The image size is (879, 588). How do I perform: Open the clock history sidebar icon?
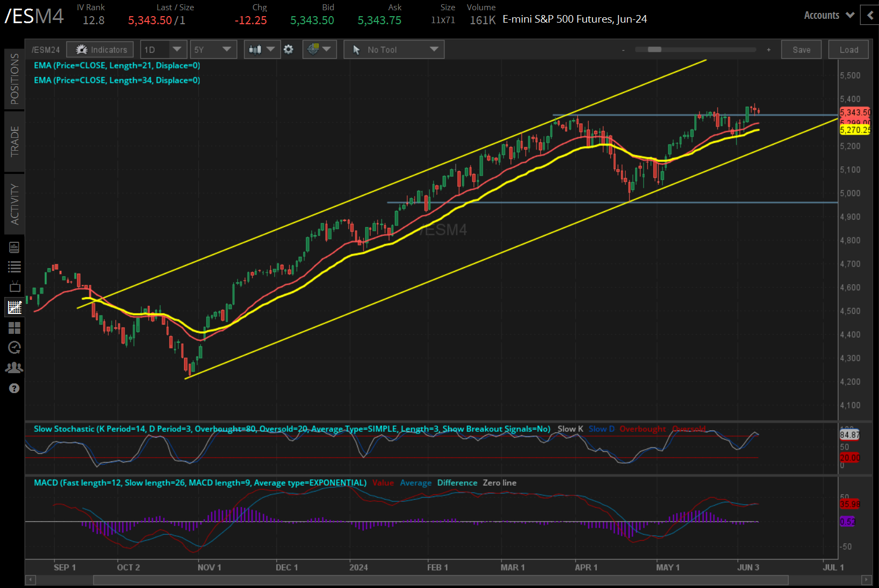pyautogui.click(x=15, y=348)
